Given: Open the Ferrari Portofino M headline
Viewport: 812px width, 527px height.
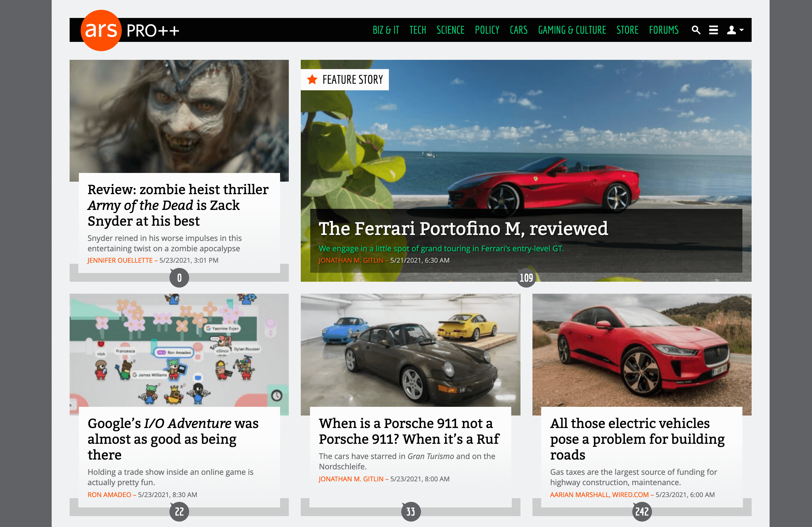Looking at the screenshot, I should tap(463, 228).
